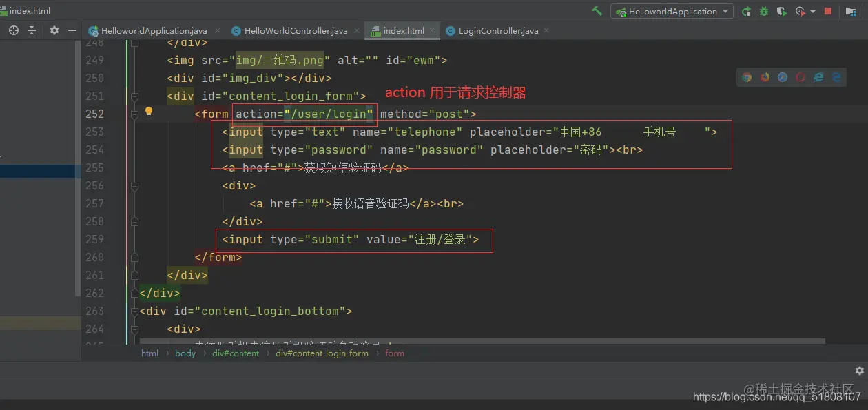Click line number 259 in the gutter
Viewport: 868px width, 410px height.
[94, 240]
